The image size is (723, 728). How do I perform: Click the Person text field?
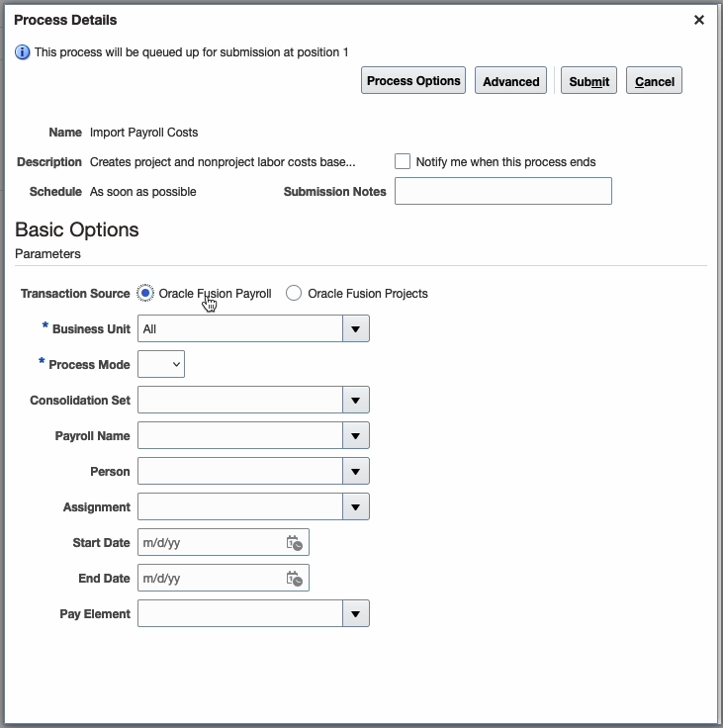[x=240, y=472]
